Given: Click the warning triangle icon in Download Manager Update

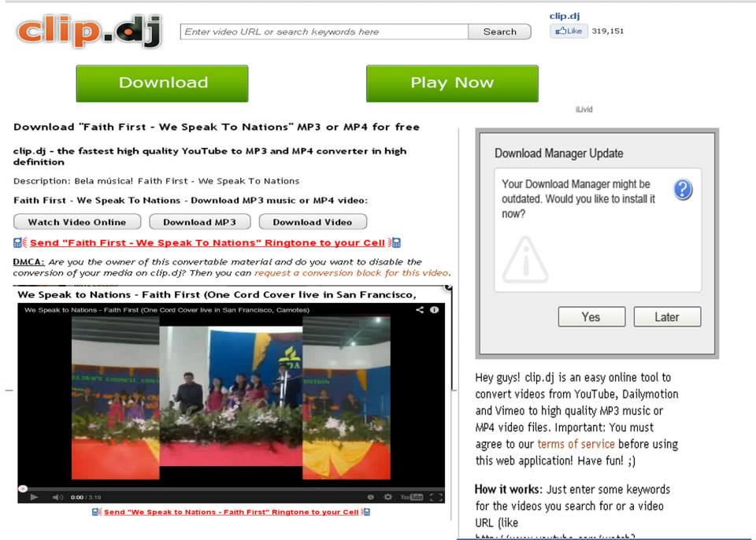Looking at the screenshot, I should 525,260.
